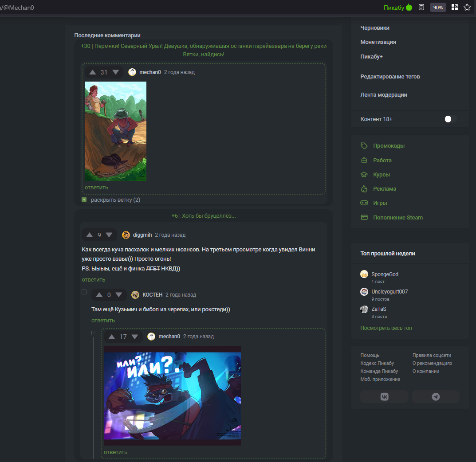This screenshot has width=476, height=462.
Task: Open Лента модерации menu item
Action: pyautogui.click(x=383, y=94)
